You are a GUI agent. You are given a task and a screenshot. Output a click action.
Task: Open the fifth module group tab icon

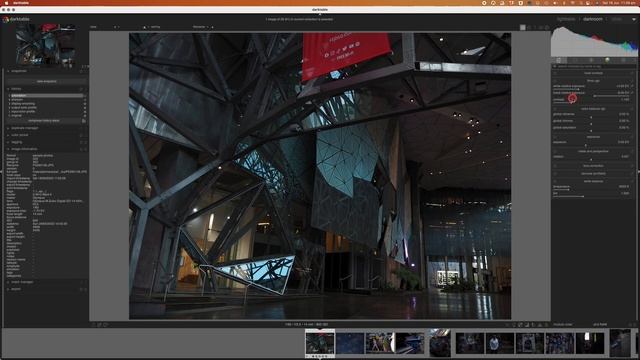pos(623,60)
